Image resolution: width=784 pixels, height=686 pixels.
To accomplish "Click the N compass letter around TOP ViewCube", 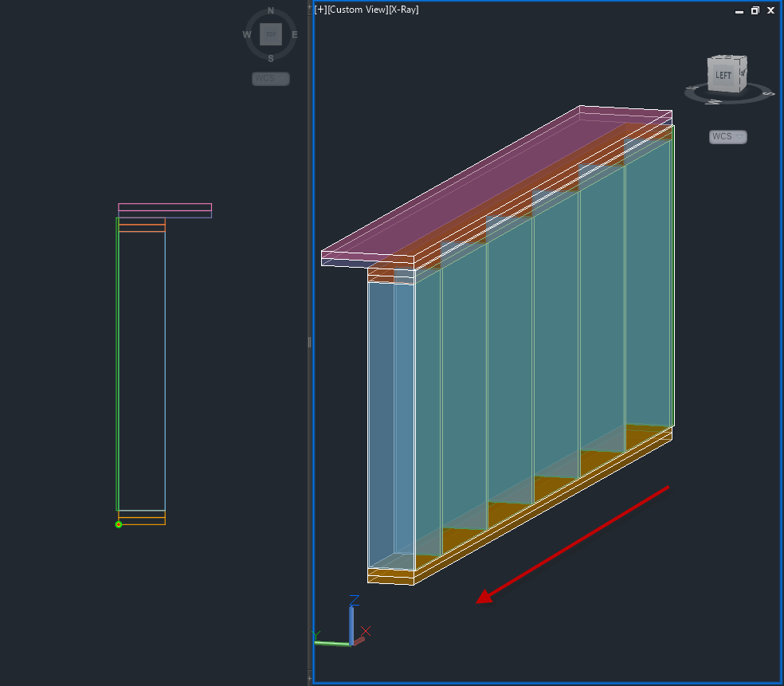I will (x=271, y=10).
